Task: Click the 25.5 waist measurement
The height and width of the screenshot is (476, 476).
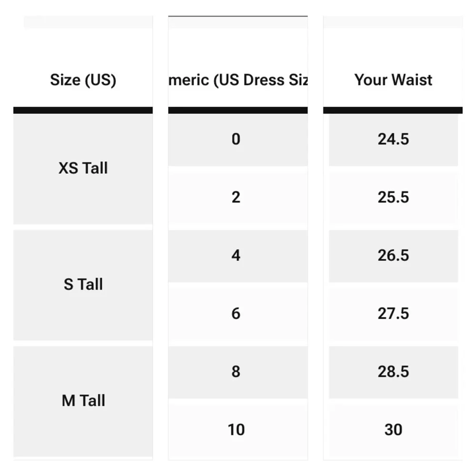Action: (393, 198)
